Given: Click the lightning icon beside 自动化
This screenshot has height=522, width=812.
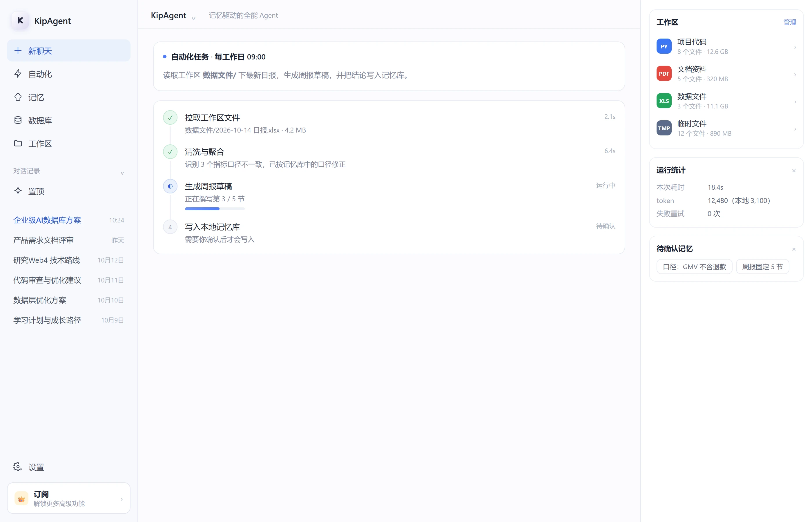Looking at the screenshot, I should [18, 74].
